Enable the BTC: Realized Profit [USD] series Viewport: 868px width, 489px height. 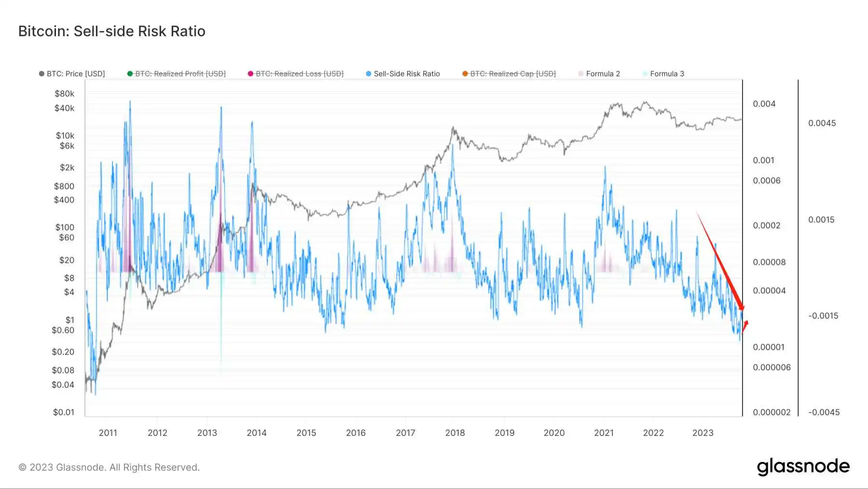pos(180,74)
